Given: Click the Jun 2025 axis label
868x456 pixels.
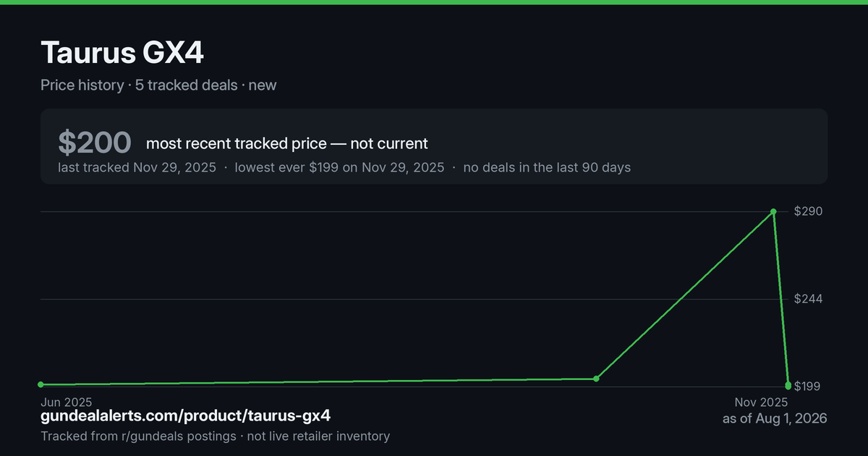Looking at the screenshot, I should pyautogui.click(x=64, y=402).
